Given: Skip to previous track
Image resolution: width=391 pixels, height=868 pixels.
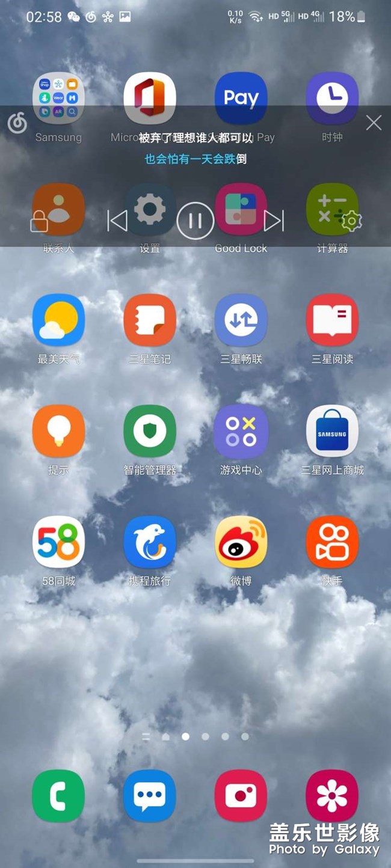Looking at the screenshot, I should [x=117, y=221].
